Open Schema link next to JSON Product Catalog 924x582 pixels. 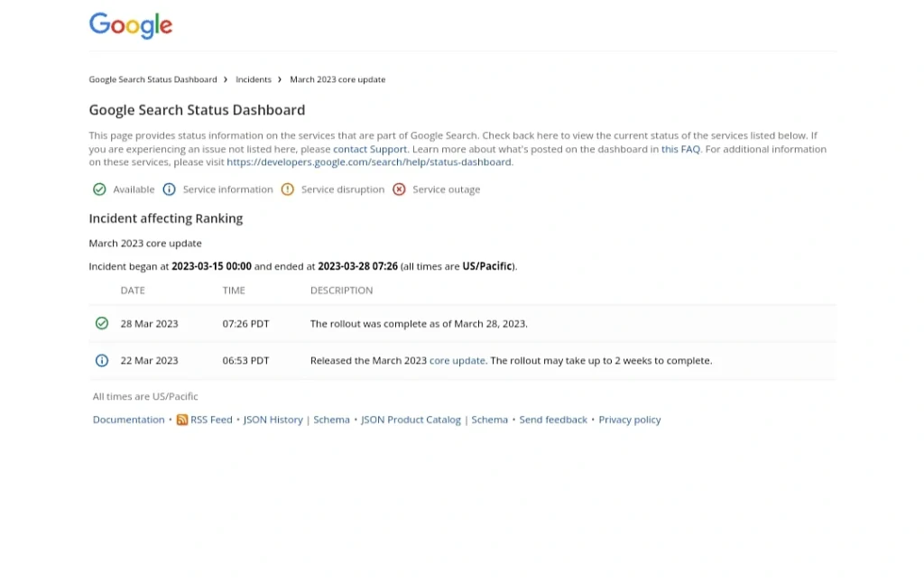(x=489, y=420)
